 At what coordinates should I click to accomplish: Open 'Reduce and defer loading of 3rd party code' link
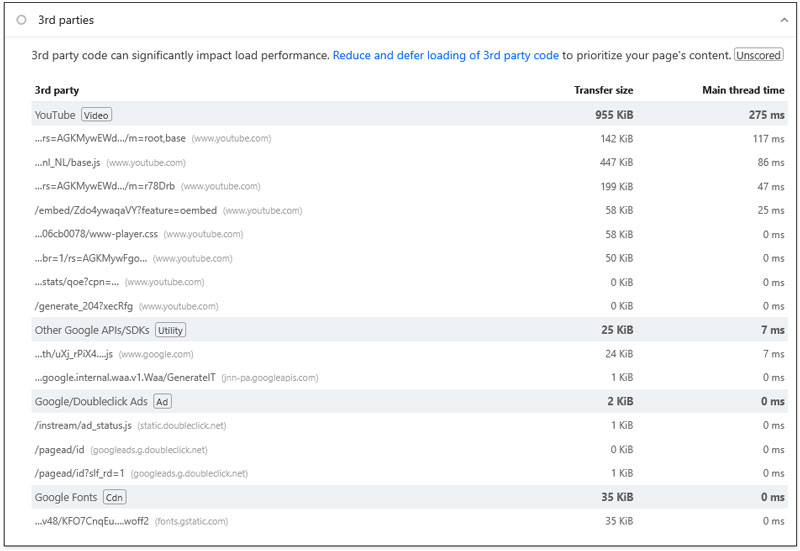click(x=445, y=55)
